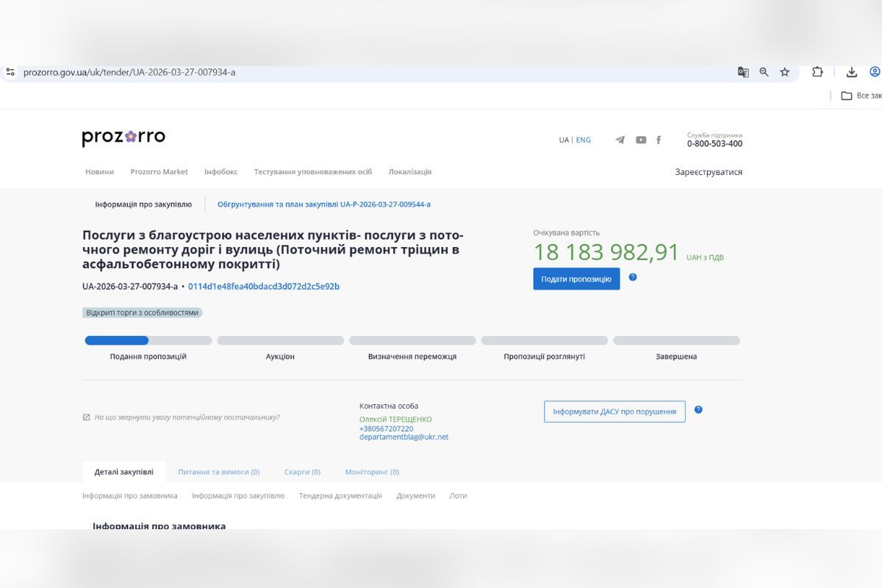Open the Моніторинг tab

[x=372, y=472]
